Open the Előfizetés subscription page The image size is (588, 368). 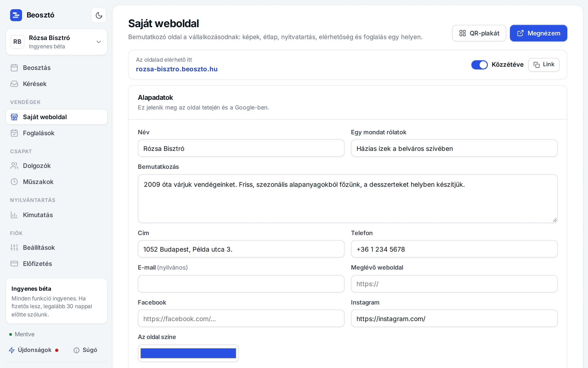tap(56, 264)
